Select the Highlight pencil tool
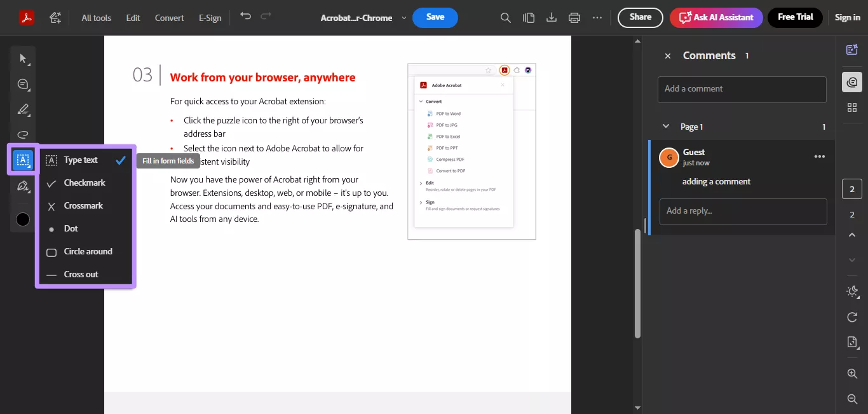The width and height of the screenshot is (868, 414). click(x=23, y=109)
